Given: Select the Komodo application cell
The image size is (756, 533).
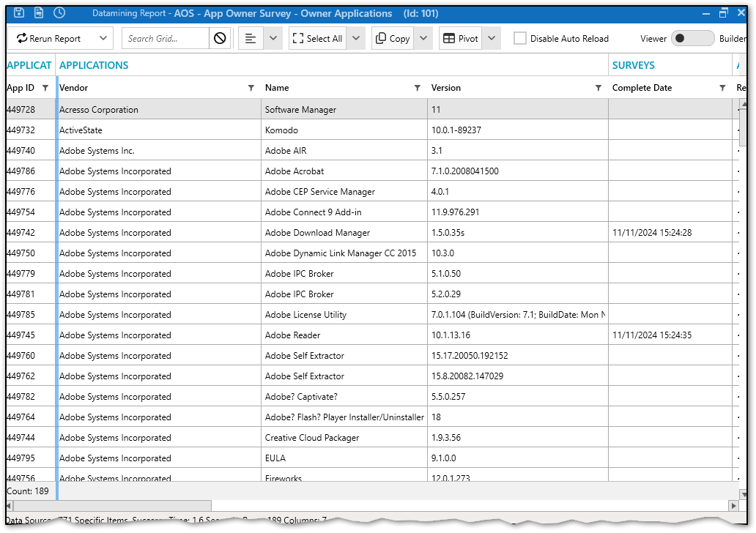Looking at the screenshot, I should (x=344, y=130).
